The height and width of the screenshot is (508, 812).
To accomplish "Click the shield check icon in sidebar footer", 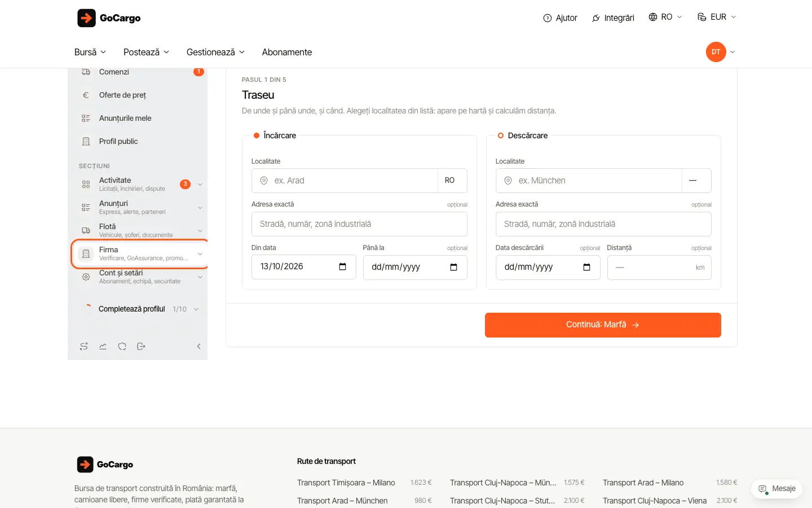I will pos(122,347).
